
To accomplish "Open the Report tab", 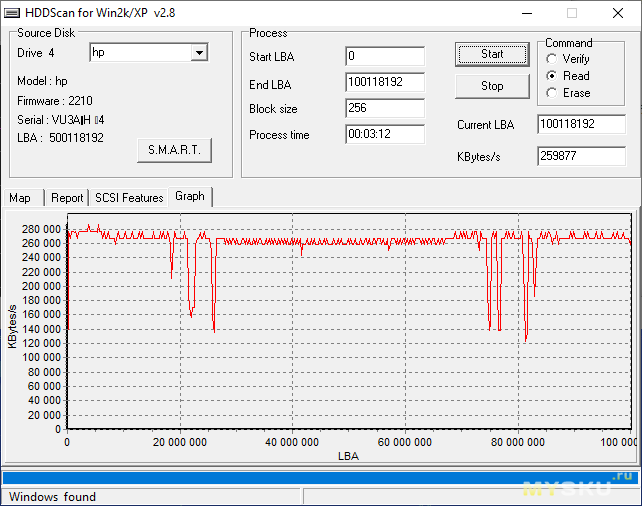I will [67, 198].
